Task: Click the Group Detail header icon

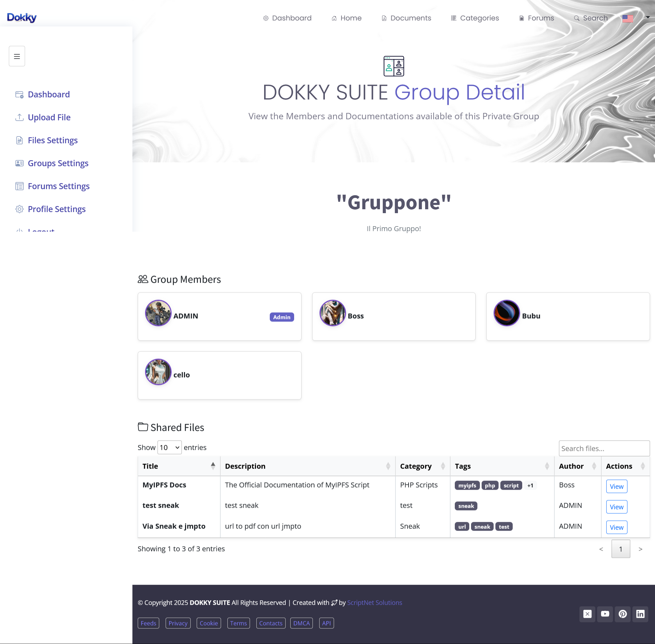Action: tap(394, 66)
